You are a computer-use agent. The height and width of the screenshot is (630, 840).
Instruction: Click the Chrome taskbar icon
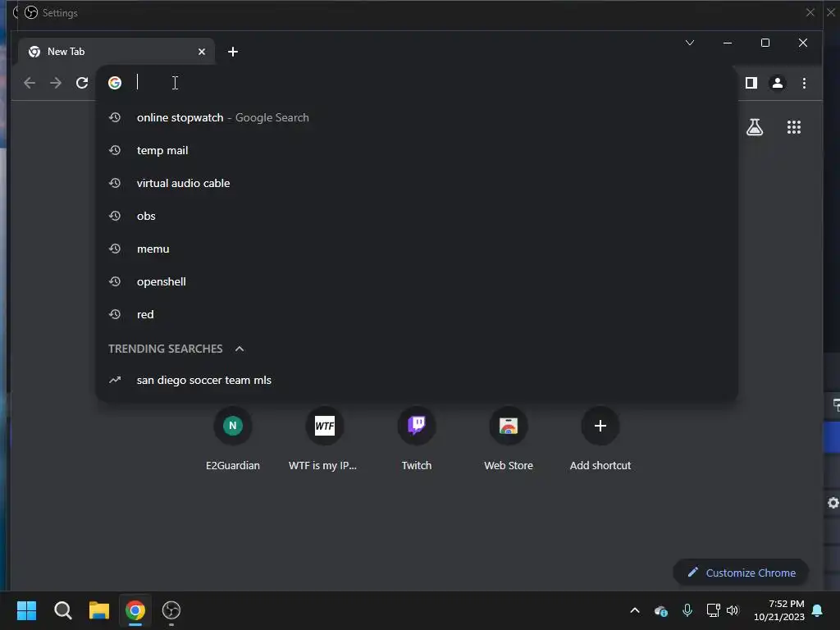click(x=135, y=610)
